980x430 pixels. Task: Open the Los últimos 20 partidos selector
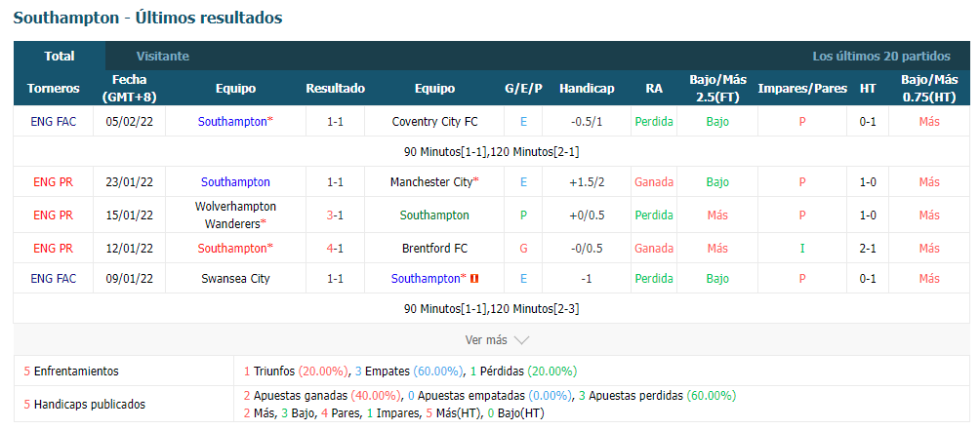pyautogui.click(x=881, y=57)
